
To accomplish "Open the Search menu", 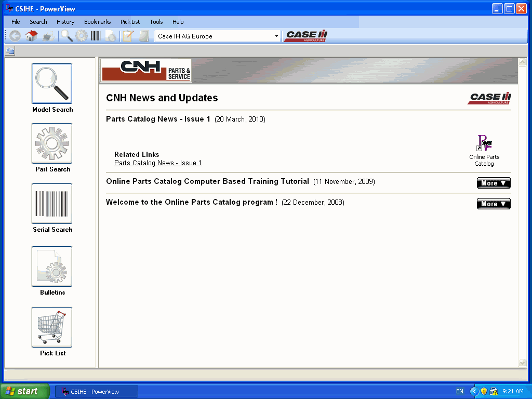I will 38,22.
